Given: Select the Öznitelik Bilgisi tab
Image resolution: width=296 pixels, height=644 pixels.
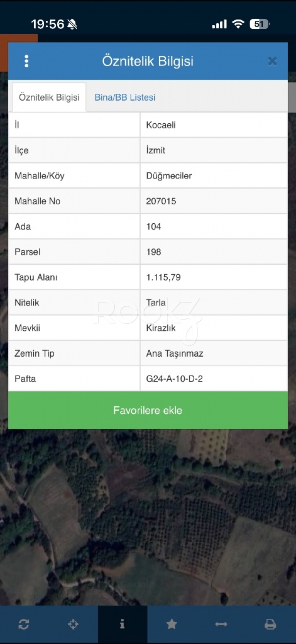Looking at the screenshot, I should click(49, 97).
